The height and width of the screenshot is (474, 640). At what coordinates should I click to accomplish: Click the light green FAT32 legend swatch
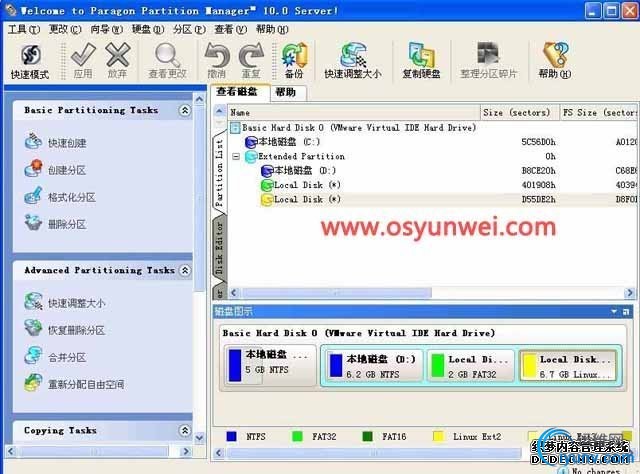(298, 436)
